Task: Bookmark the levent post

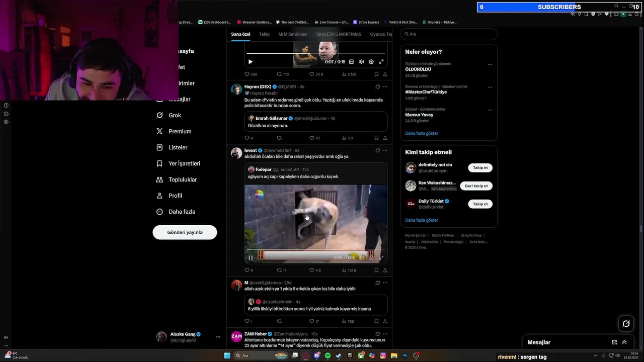Action: pyautogui.click(x=376, y=270)
